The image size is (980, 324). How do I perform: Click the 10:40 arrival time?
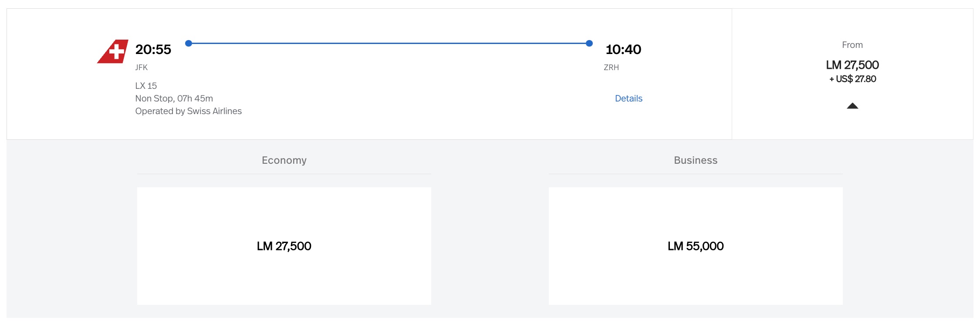[x=623, y=50]
